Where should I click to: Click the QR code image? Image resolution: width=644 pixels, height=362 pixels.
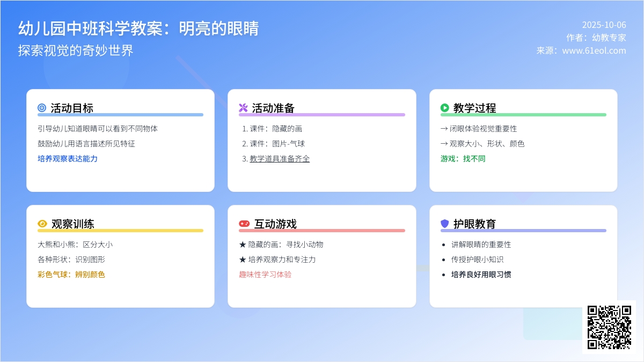(609, 327)
